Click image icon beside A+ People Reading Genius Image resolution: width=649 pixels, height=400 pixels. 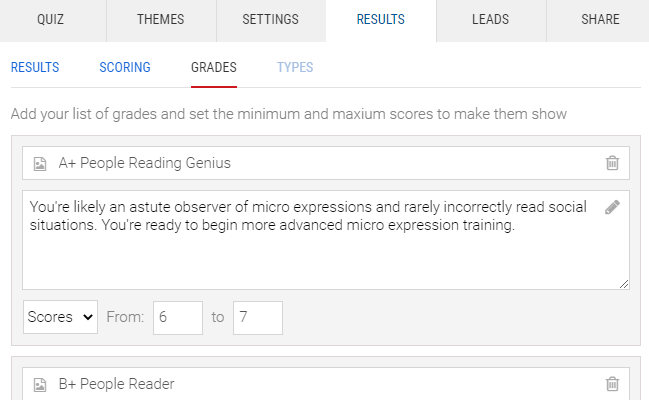click(40, 164)
